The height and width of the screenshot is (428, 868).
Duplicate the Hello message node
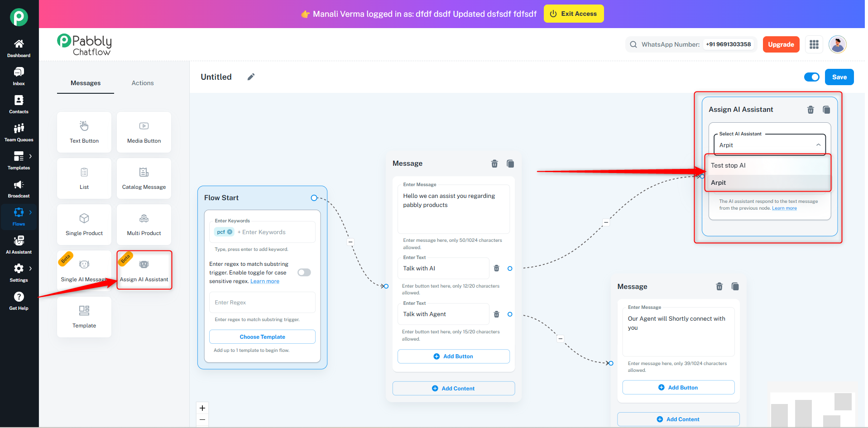point(510,164)
